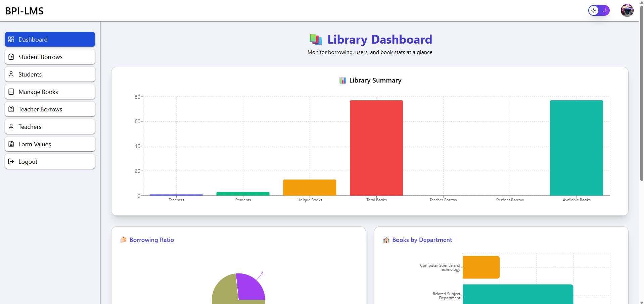Click the 'Student Borrow' axis label
The image size is (644, 304).
[x=510, y=200]
